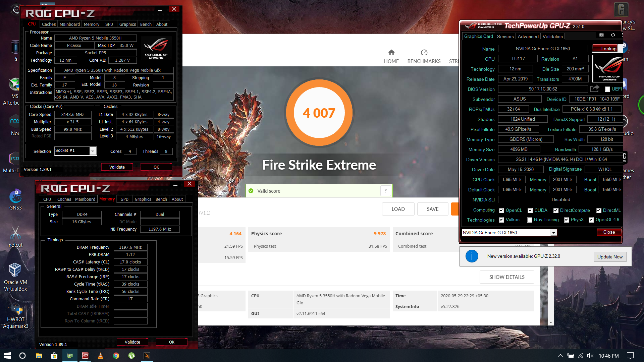644x362 pixels.
Task: Open Nox desktop shortcut
Action: click(x=15, y=125)
